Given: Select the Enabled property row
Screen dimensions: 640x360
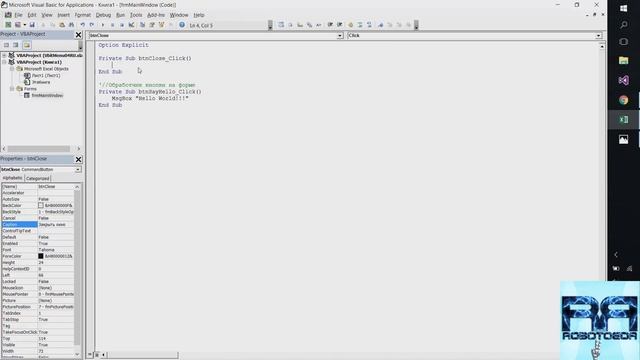Looking at the screenshot, I should pos(38,243).
